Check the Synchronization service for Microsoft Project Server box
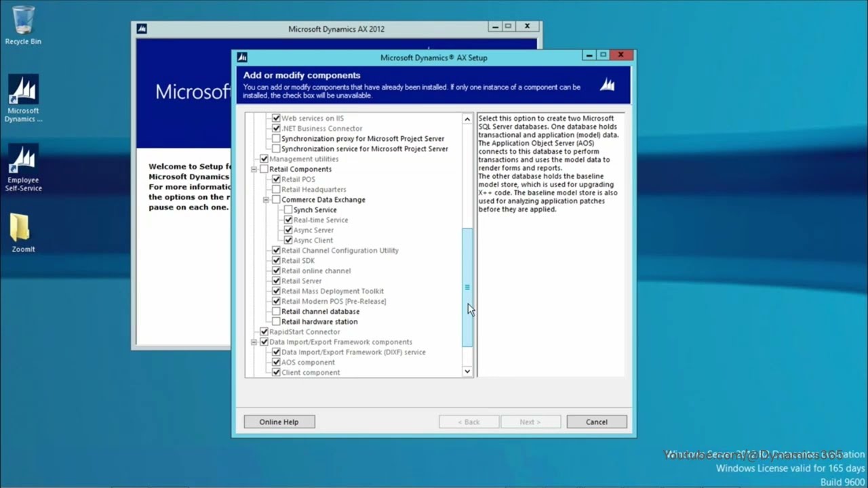 [x=276, y=149]
